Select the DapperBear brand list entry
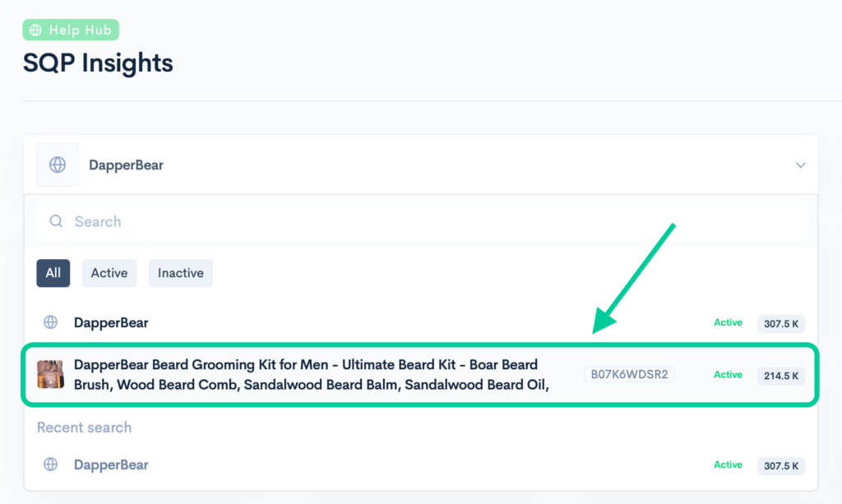The image size is (842, 504). point(420,322)
